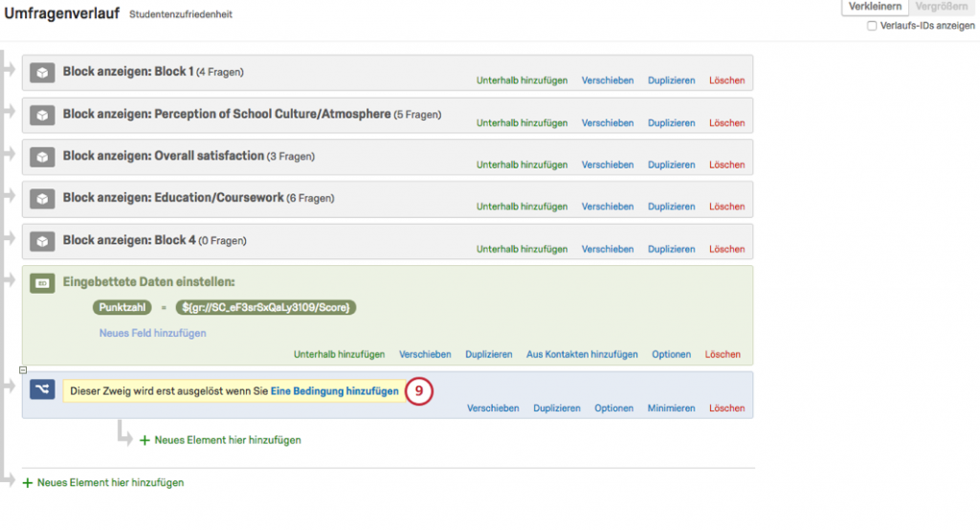
Task: Select the Overall satisfaction block cube icon
Action: click(x=42, y=157)
